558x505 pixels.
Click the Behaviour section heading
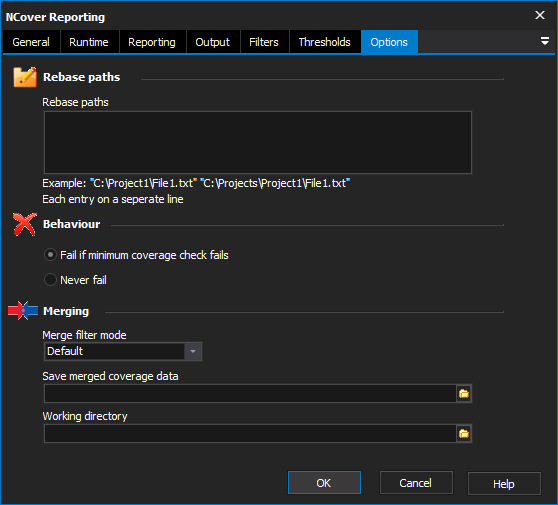click(72, 224)
